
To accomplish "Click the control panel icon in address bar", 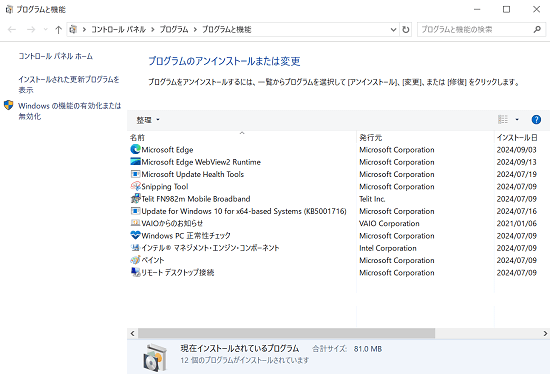I will pos(73,29).
